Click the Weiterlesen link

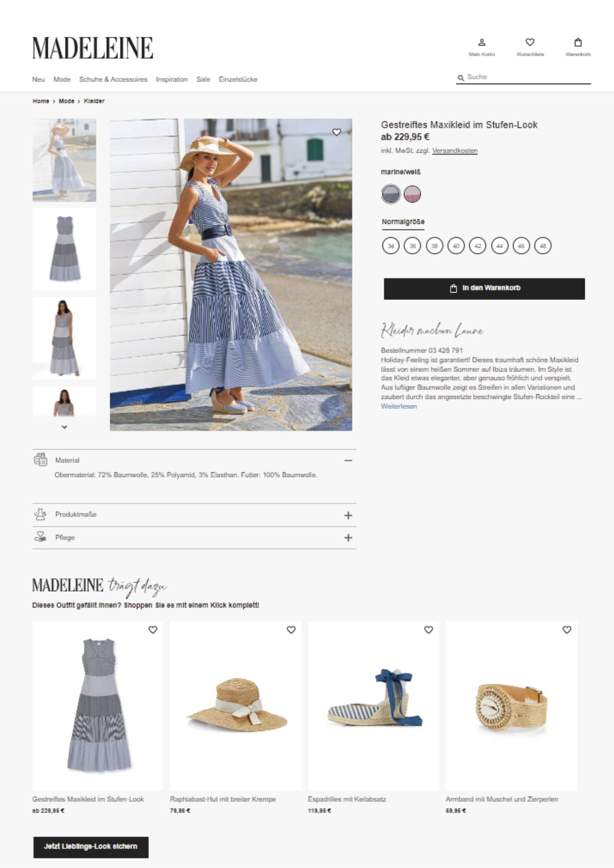point(399,406)
